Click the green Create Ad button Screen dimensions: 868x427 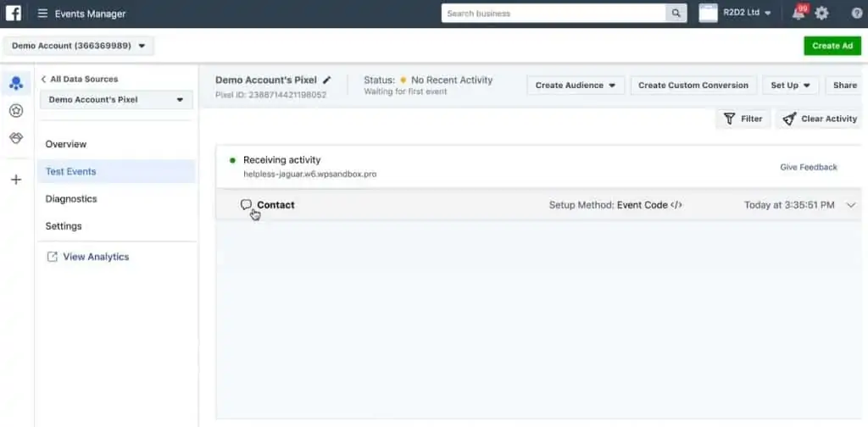[x=832, y=46]
